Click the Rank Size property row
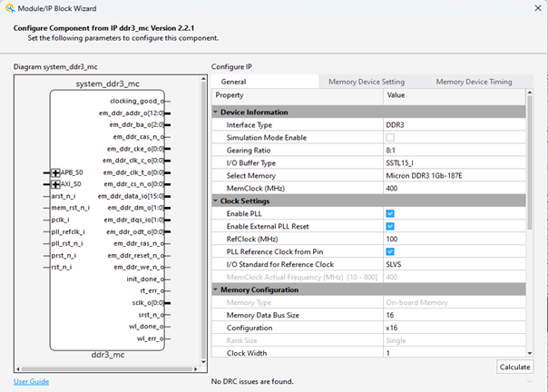 tap(368, 340)
